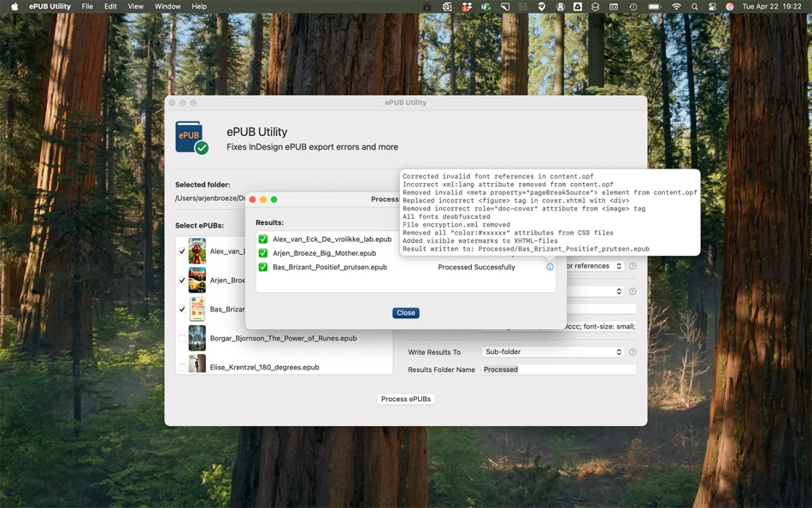Click the card-shaped icon left of clock history
This screenshot has width=812, height=508.
(x=614, y=7)
